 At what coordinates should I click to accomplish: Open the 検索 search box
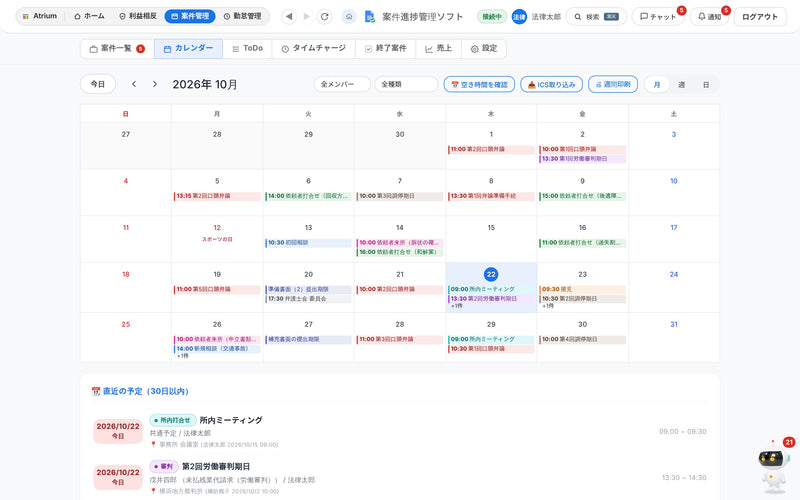click(x=596, y=17)
